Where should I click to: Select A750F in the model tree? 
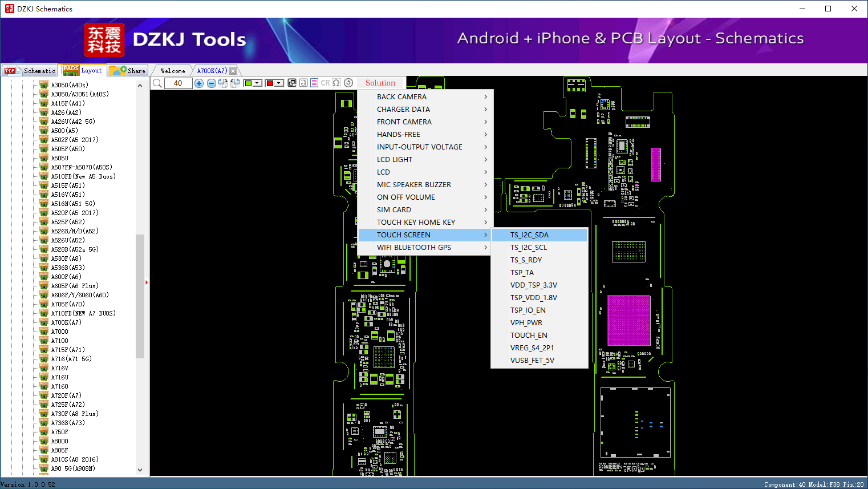[60, 432]
